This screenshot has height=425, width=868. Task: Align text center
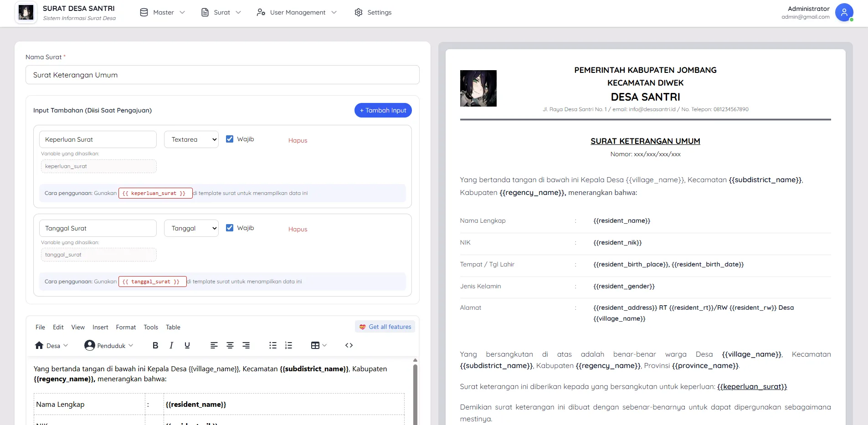tap(230, 345)
